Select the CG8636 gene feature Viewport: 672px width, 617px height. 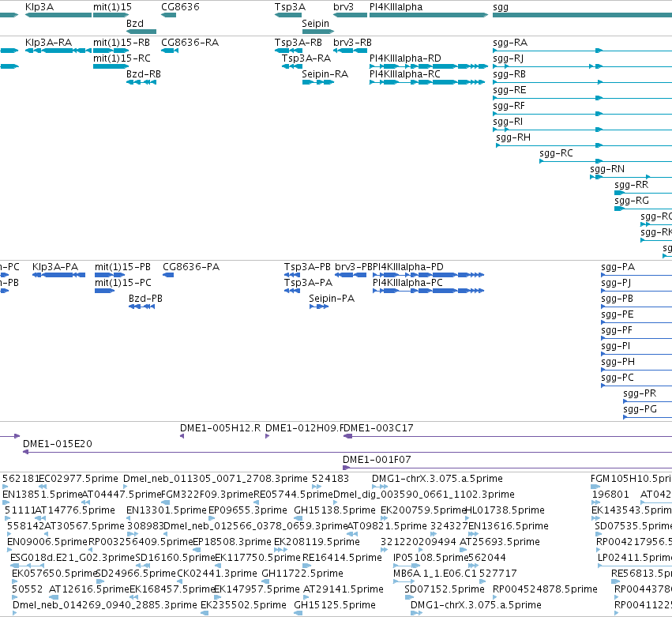coord(168,15)
